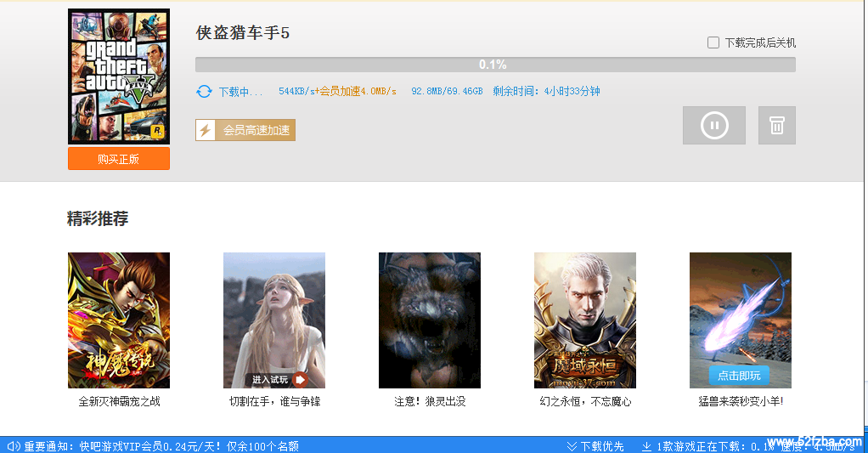Click the blue refresh downloading status icon
Screen dimensions: 868x453
tap(204, 92)
